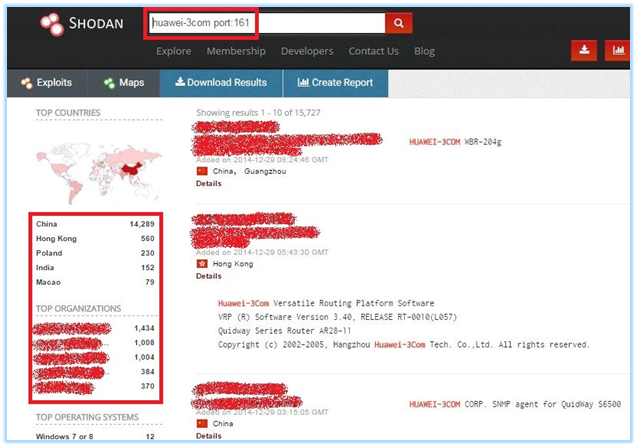Filter results by India
Image resolution: width=637 pixels, height=447 pixels.
click(x=95, y=268)
